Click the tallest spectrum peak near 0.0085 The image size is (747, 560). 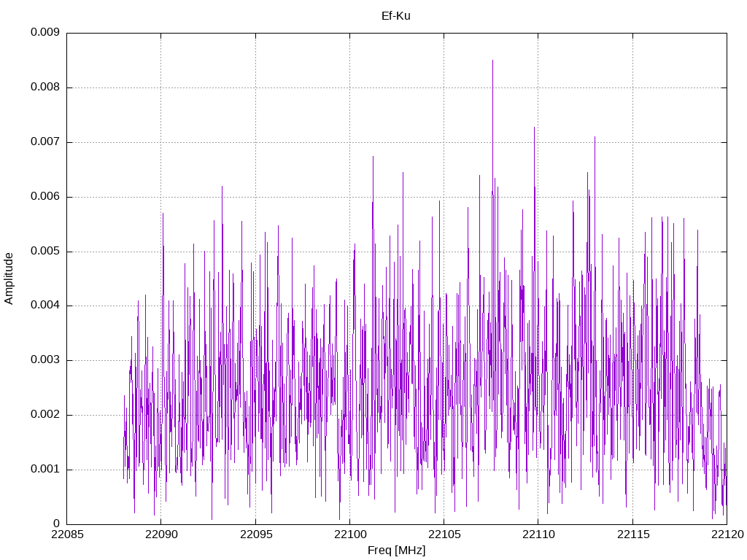pos(492,61)
